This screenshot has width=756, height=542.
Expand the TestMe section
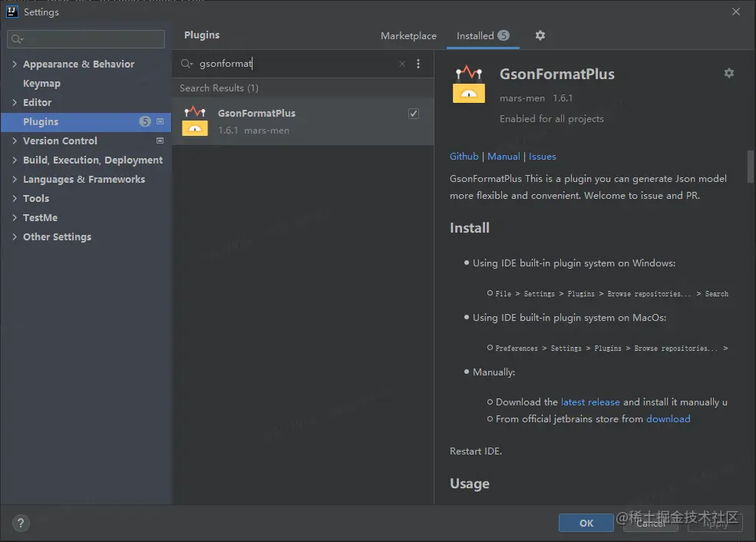15,217
